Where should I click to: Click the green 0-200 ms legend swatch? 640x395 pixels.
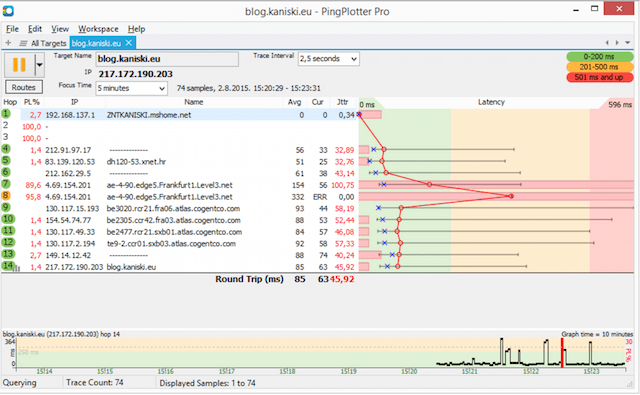point(599,57)
